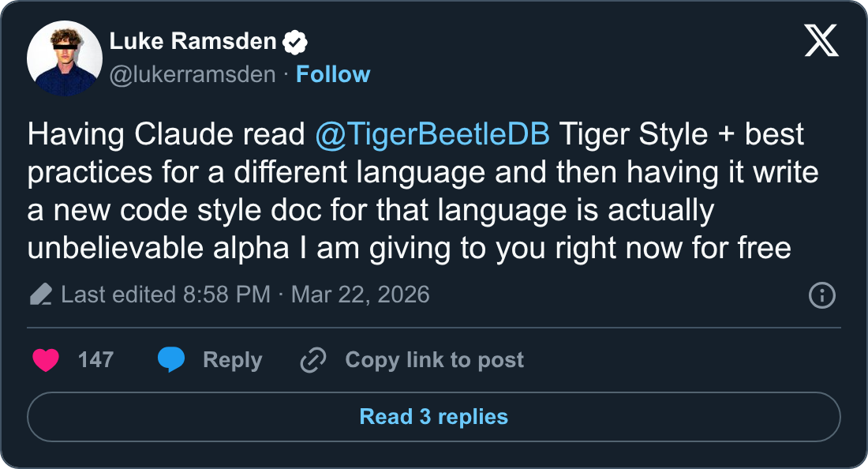Click the 147 likes count
Screen dimensions: 868x469
pos(95,360)
